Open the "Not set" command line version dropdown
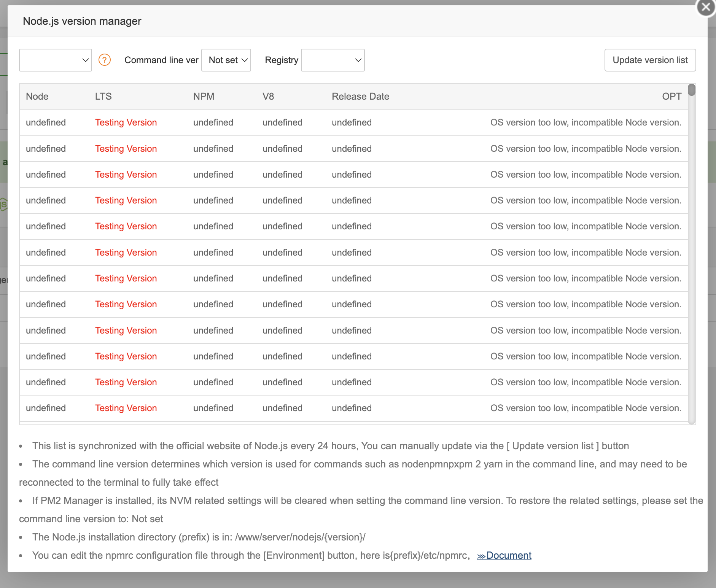The width and height of the screenshot is (716, 588). pos(226,60)
